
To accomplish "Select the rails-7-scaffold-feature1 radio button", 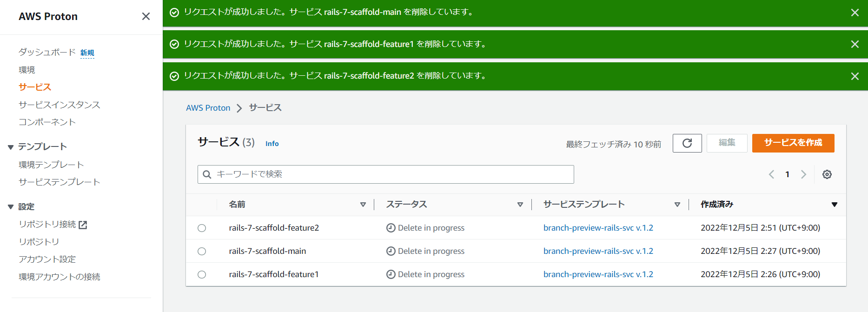I will pyautogui.click(x=202, y=274).
